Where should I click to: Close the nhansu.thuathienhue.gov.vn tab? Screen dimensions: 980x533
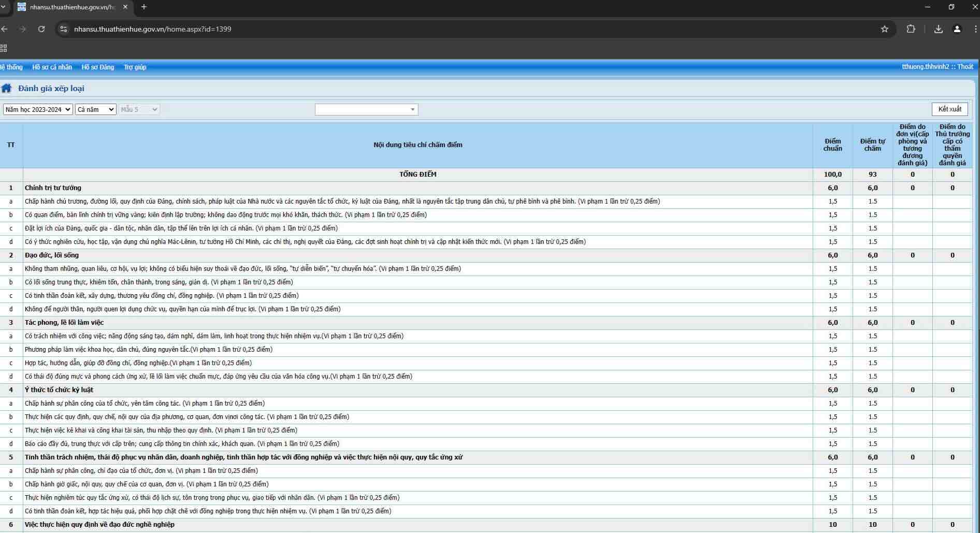coord(125,7)
